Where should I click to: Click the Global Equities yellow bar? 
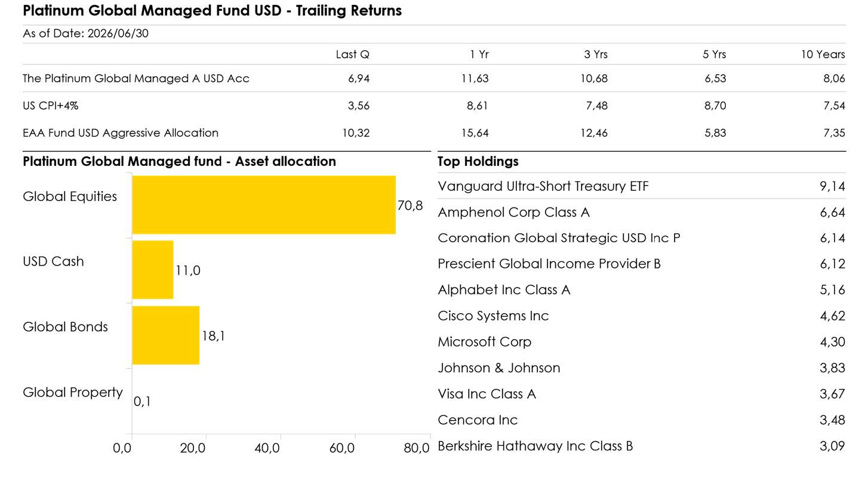[263, 205]
